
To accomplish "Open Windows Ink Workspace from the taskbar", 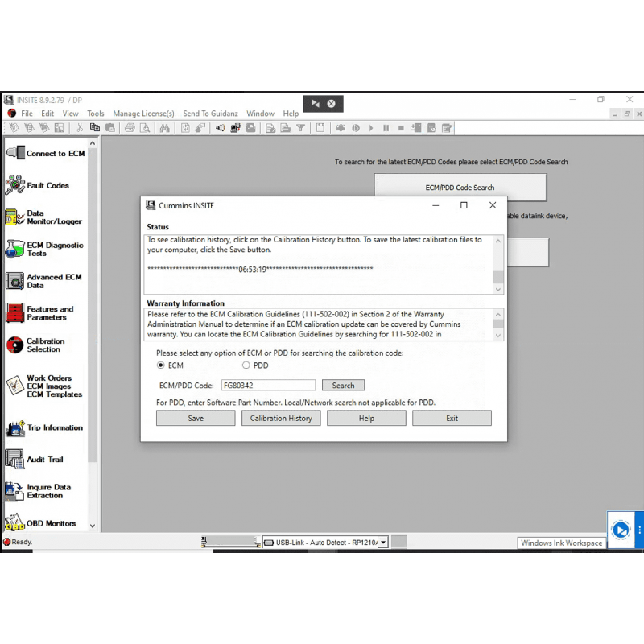I will tap(561, 543).
